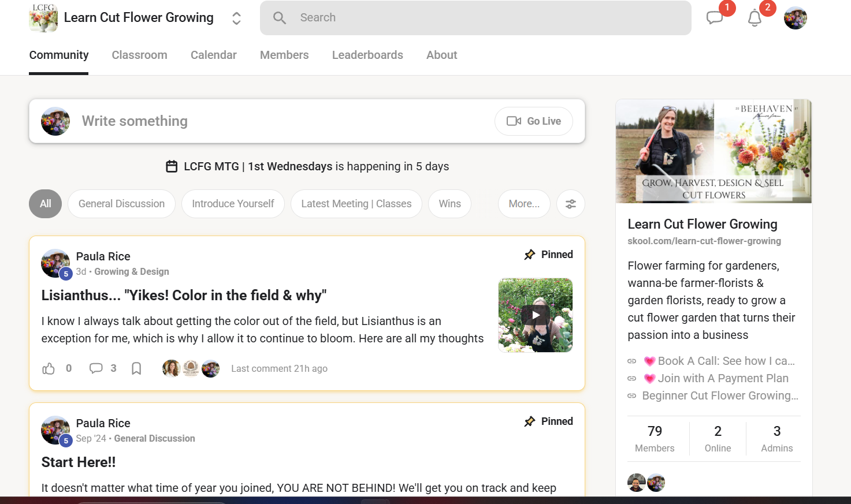The height and width of the screenshot is (504, 851).
Task: Click Paula Rice avatar on Lisianthus post
Action: pos(55,263)
